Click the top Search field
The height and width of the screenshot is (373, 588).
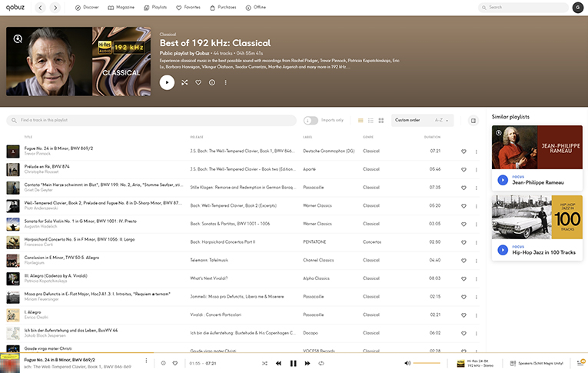tap(523, 8)
